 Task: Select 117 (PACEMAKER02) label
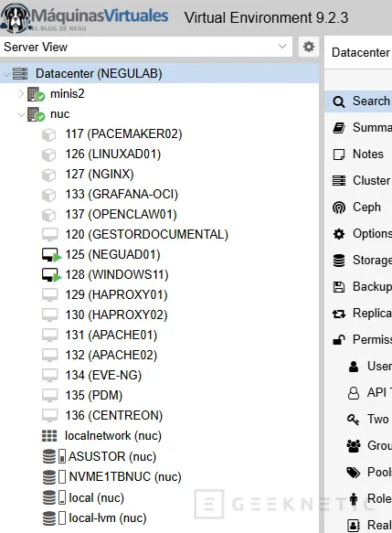[123, 134]
